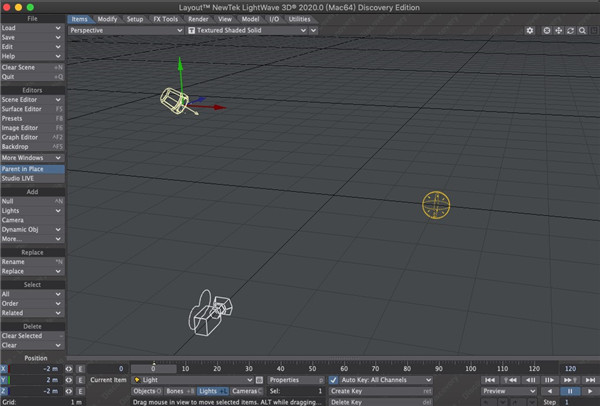Switch to the Setup tab
600x406 pixels.
[135, 19]
